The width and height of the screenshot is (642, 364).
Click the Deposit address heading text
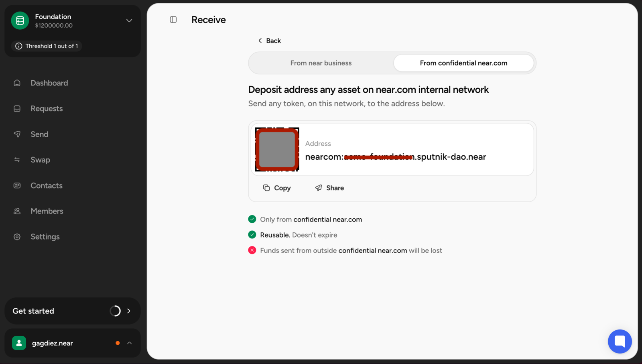click(x=368, y=89)
